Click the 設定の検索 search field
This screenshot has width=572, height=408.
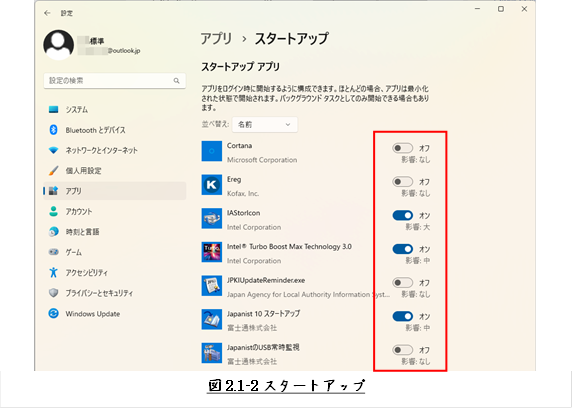(x=115, y=81)
